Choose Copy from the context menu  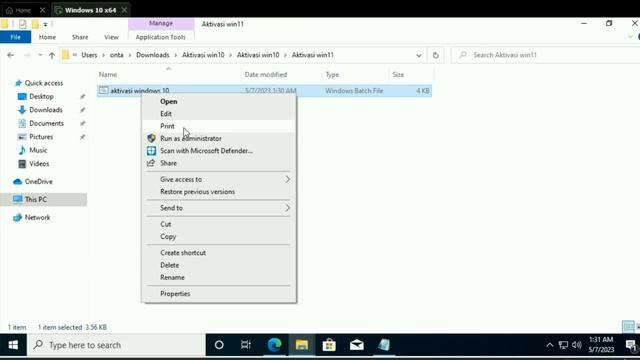coord(168,236)
